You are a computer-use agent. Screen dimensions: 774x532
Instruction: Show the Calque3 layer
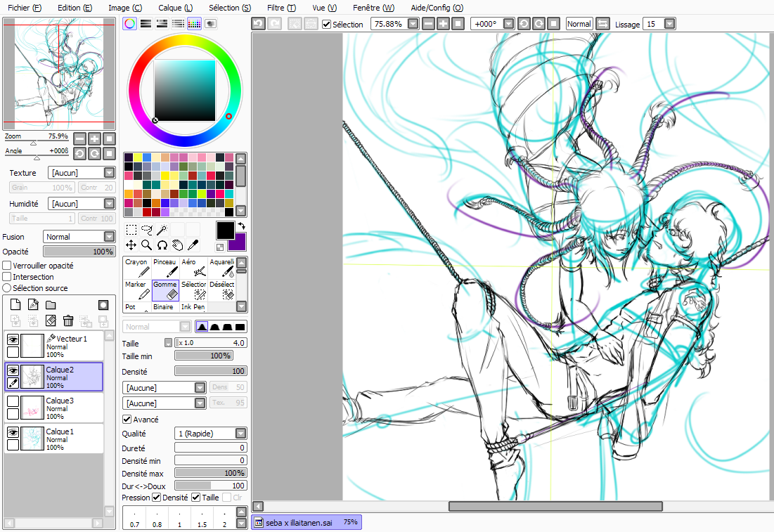13,401
